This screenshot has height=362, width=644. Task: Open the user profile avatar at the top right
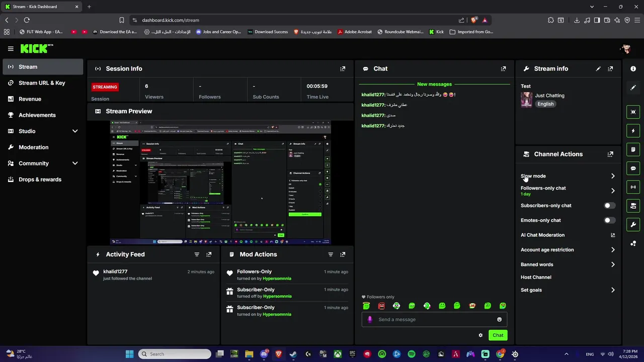(626, 49)
